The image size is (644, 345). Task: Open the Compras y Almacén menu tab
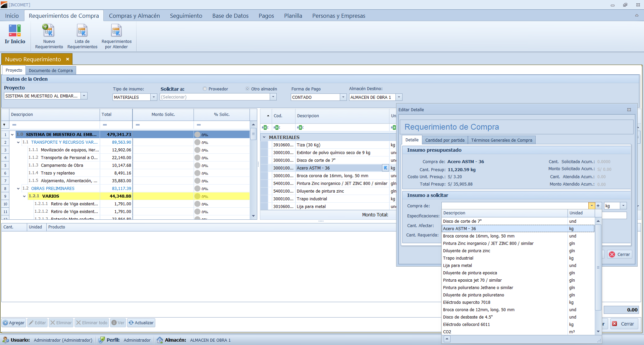[134, 16]
